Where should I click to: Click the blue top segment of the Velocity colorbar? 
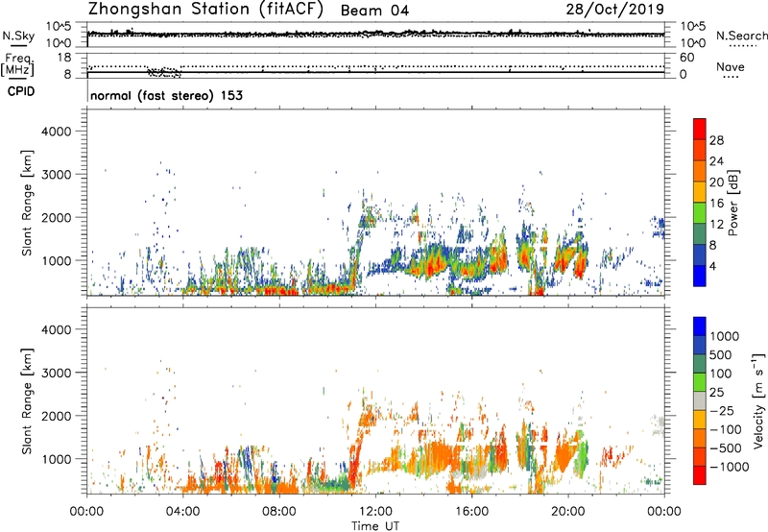[700, 326]
